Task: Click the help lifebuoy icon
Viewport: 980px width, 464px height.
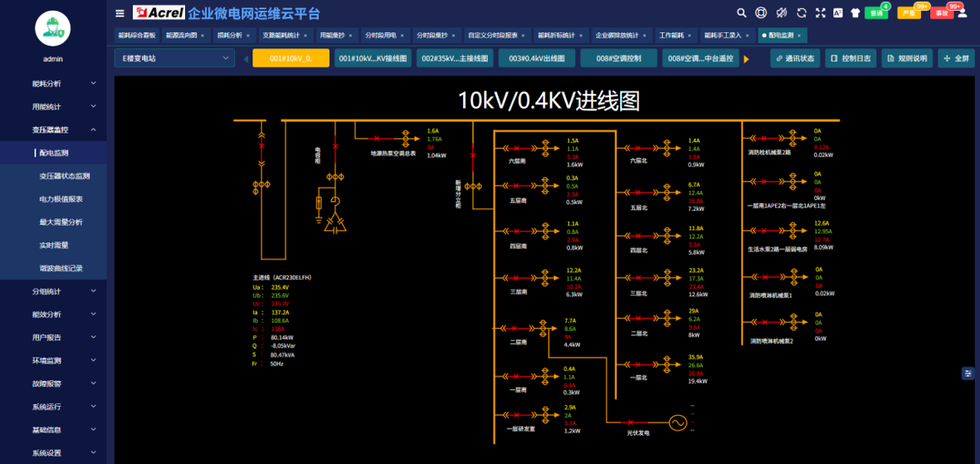Action: (761, 12)
